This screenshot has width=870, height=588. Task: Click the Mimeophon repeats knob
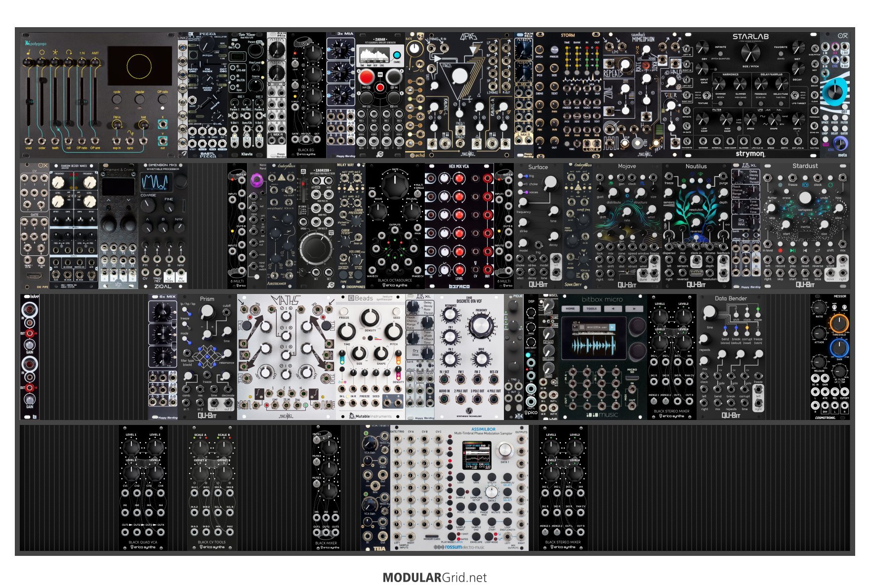625,65
